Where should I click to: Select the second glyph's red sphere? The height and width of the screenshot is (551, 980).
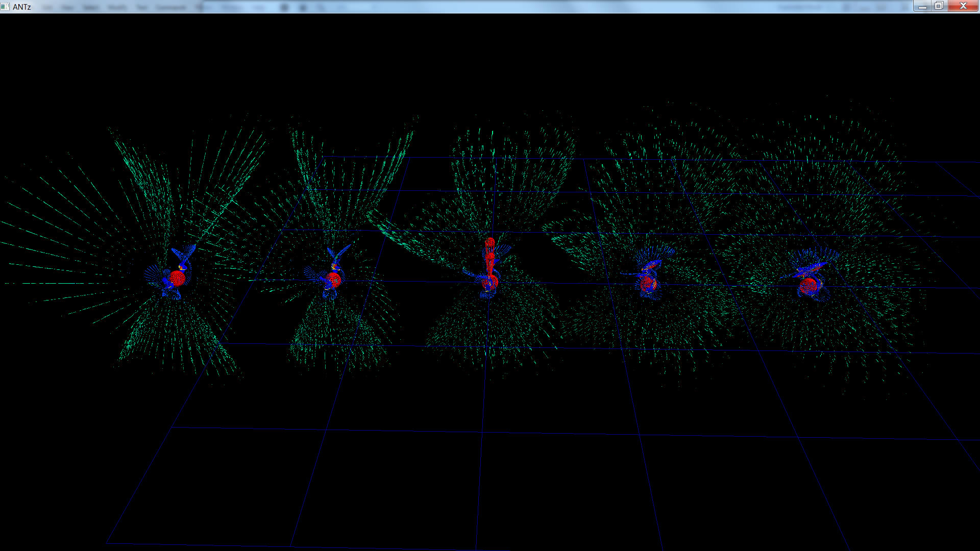coord(333,280)
